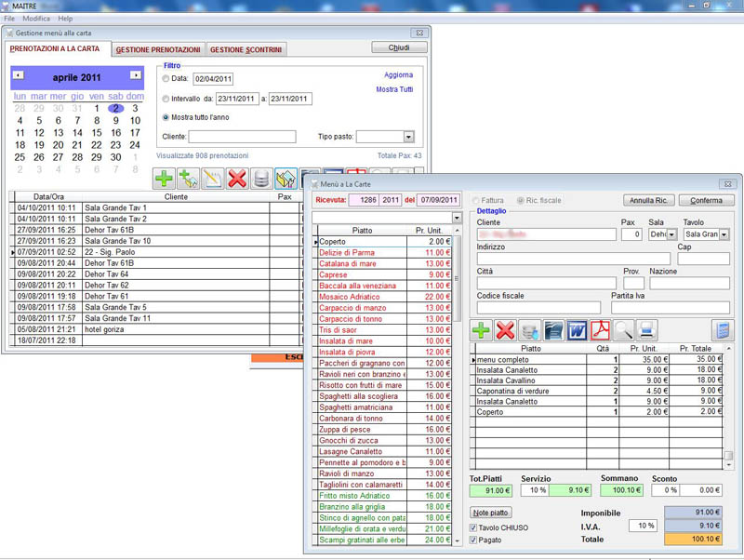Click the calculator icon at toolbar right
Image resolution: width=744 pixels, height=560 pixels.
[x=721, y=330]
